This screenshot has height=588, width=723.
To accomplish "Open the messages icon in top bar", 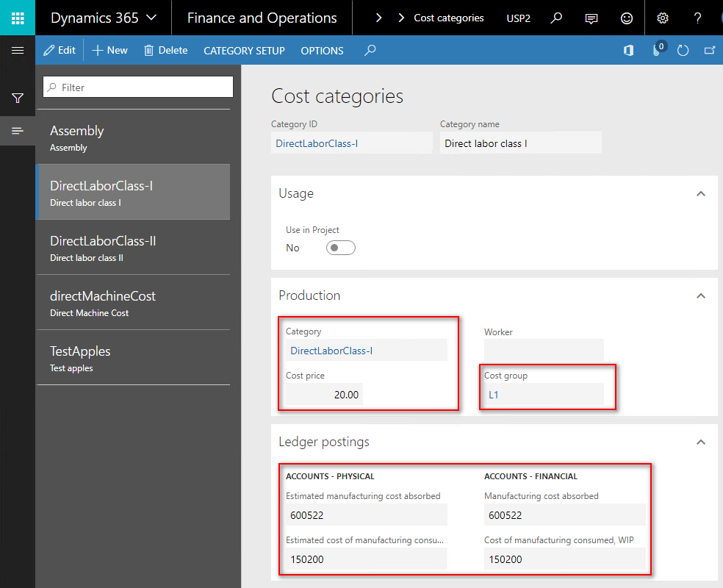I will click(591, 18).
